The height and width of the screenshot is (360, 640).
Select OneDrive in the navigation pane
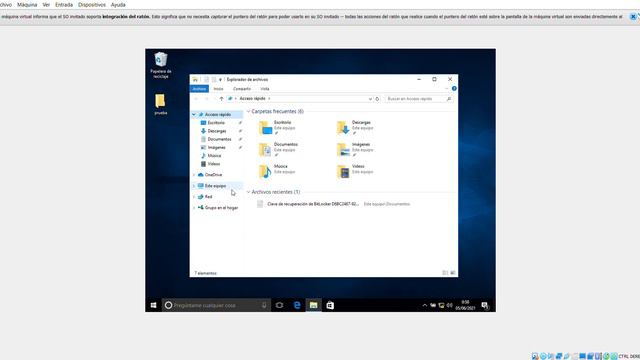point(213,175)
